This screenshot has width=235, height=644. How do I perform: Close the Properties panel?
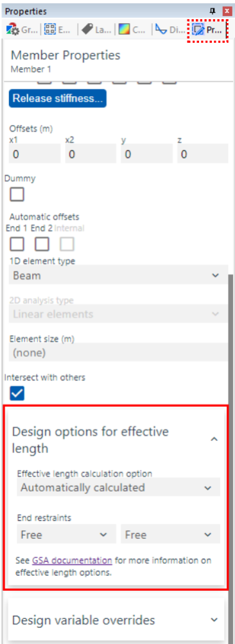click(227, 11)
